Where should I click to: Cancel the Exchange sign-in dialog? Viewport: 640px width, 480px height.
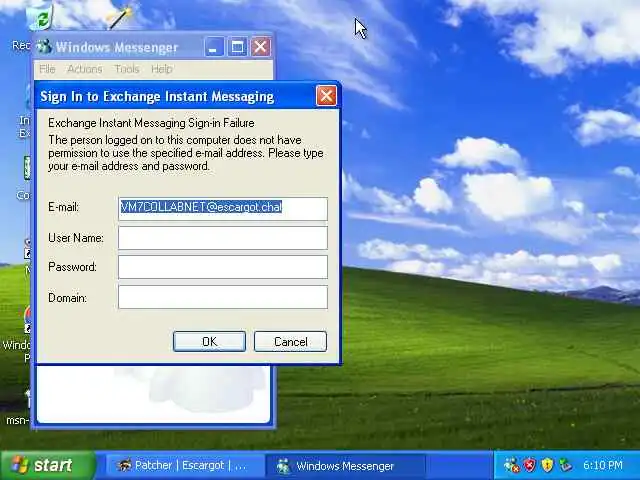click(x=290, y=341)
